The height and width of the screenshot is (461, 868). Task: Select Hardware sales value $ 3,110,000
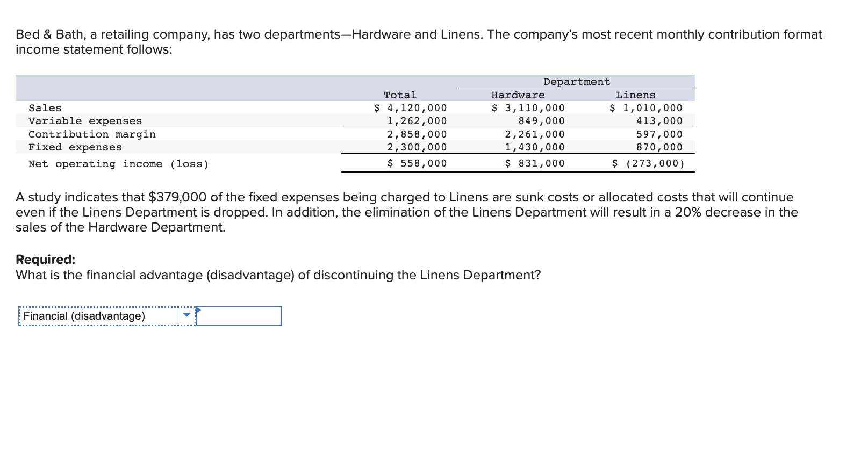pos(528,108)
